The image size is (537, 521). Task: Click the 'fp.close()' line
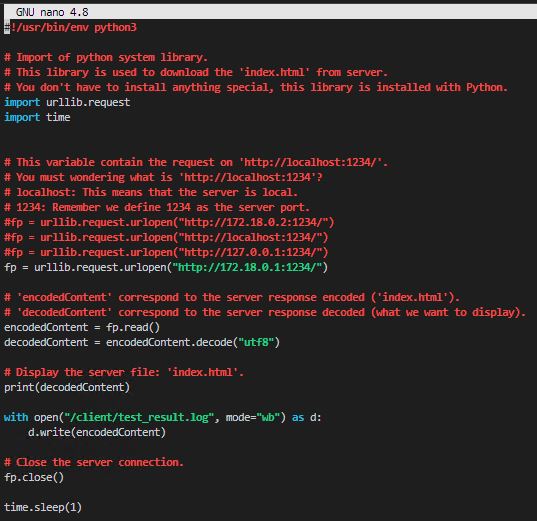[34, 477]
